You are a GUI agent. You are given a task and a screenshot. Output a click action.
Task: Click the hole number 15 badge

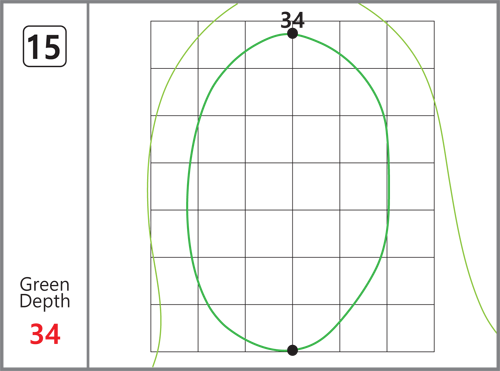click(x=45, y=46)
